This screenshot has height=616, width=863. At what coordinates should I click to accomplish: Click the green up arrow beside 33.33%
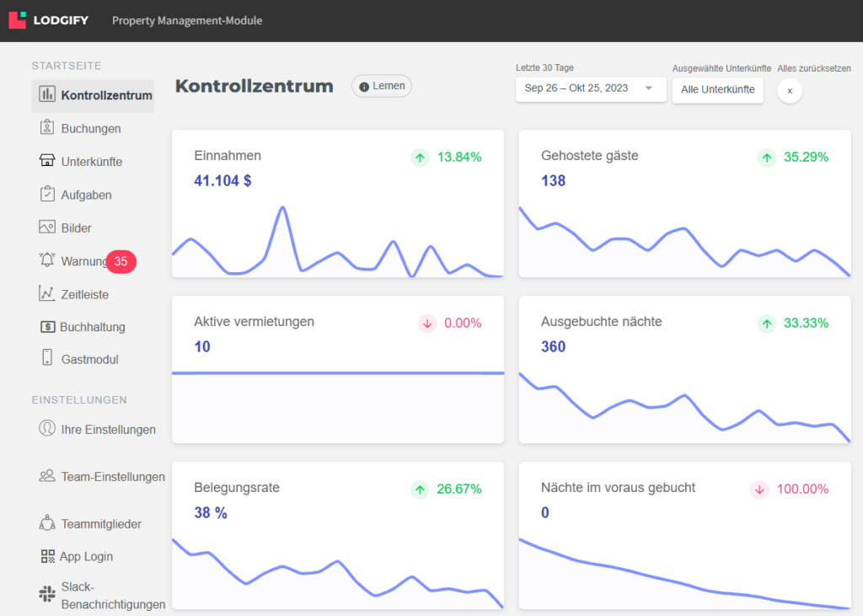767,324
